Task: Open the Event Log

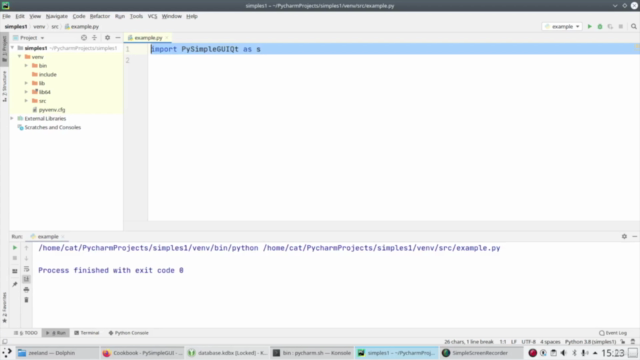Action: coord(613,333)
